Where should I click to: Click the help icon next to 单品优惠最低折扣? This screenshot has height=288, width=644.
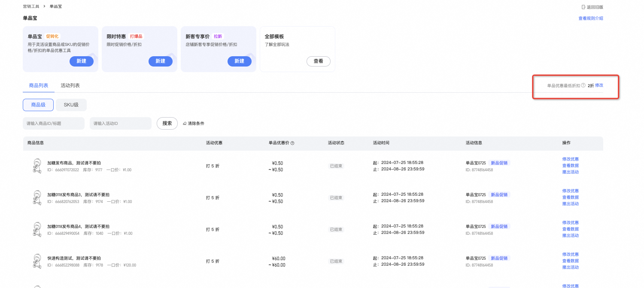pyautogui.click(x=583, y=85)
